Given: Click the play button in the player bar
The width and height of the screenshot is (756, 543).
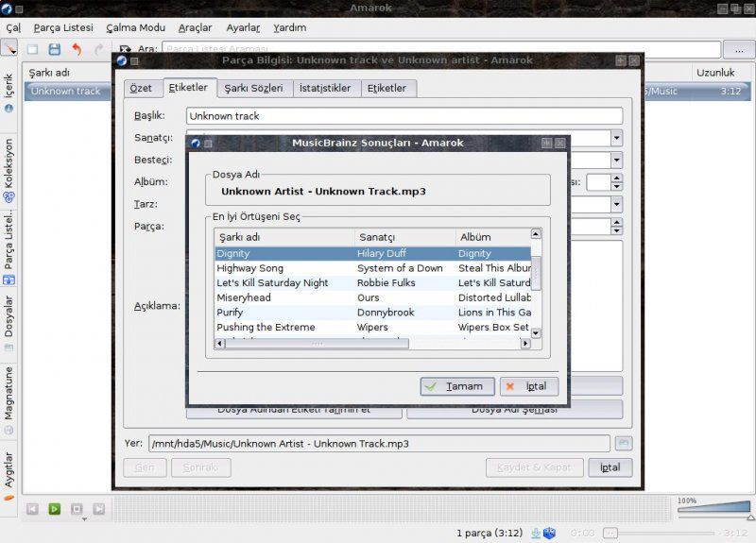Looking at the screenshot, I should (x=55, y=509).
